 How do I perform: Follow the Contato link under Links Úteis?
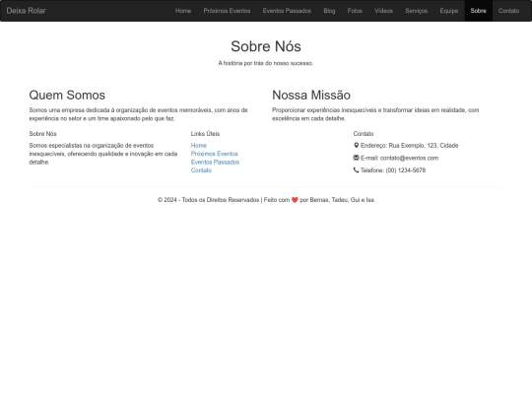(x=201, y=170)
